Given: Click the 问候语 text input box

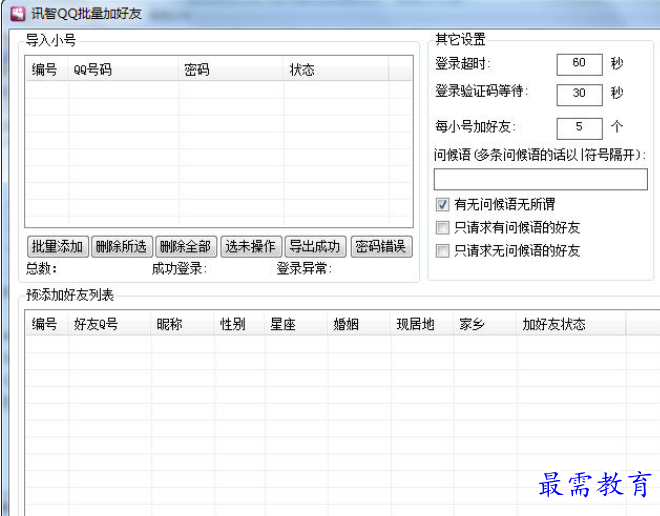Looking at the screenshot, I should click(540, 179).
